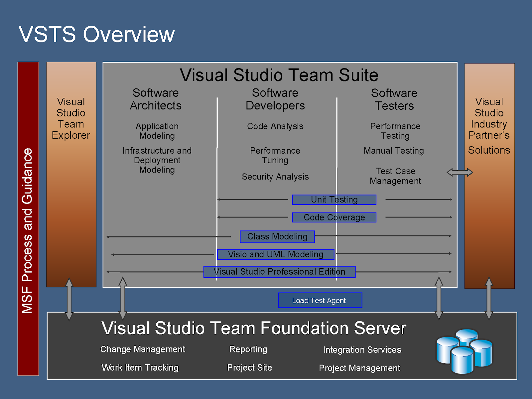
Task: Click the Integration Services label
Action: [x=362, y=349]
